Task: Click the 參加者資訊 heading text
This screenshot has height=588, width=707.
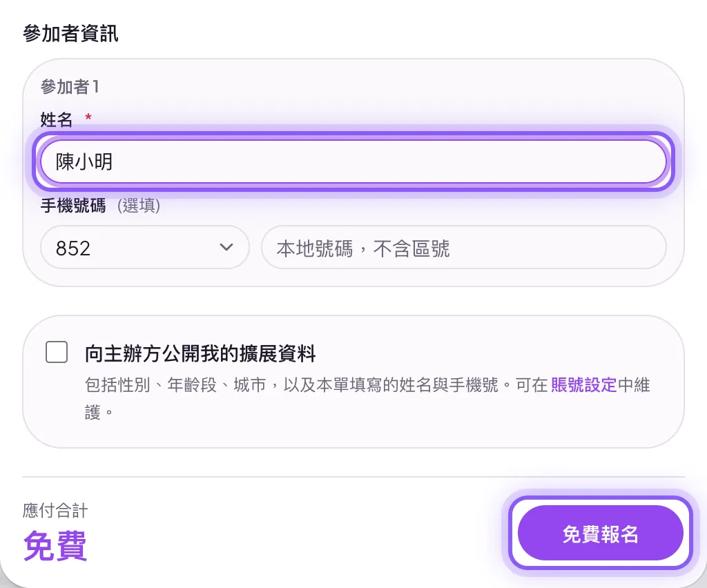Action: coord(70,33)
